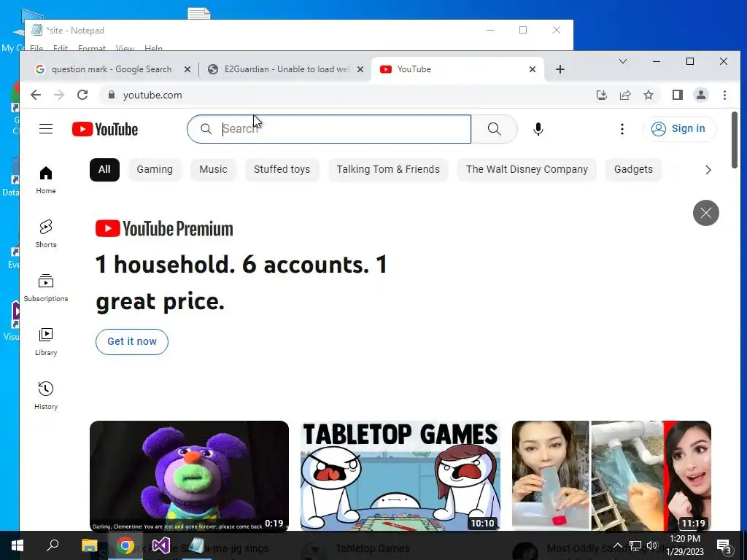Open the Tabletop Games video thumbnail
Image resolution: width=747 pixels, height=560 pixels.
click(400, 475)
